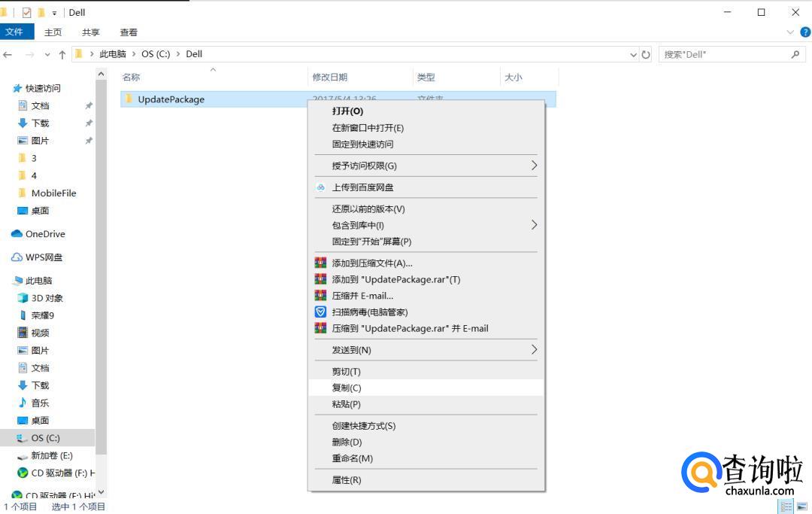Choose 在新窗口中打开(E)
The image size is (812, 514).
pos(426,127)
